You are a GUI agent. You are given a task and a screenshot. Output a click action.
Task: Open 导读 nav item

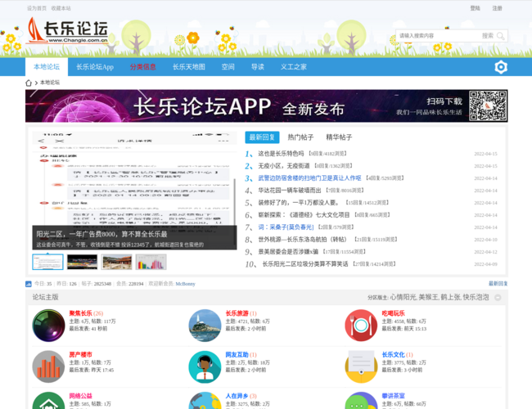(258, 67)
